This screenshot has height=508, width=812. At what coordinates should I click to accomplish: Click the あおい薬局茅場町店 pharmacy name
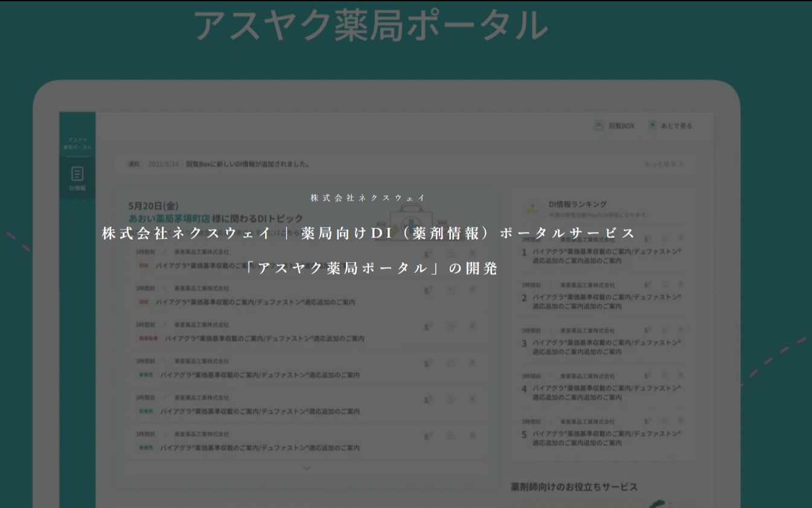pyautogui.click(x=169, y=218)
